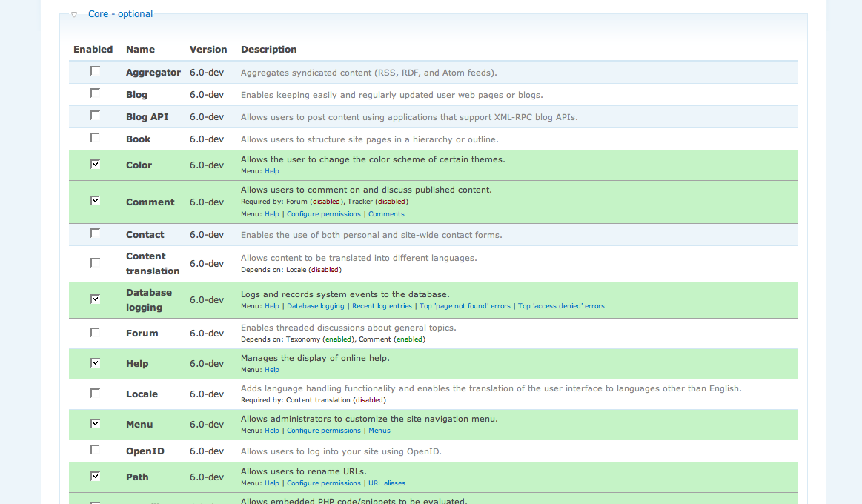Enable the Contact module checkbox
The width and height of the screenshot is (862, 504).
pyautogui.click(x=95, y=233)
